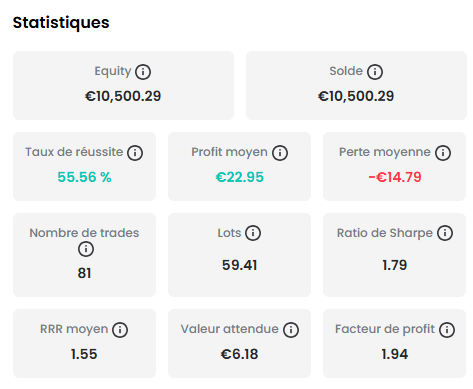Click info icon beside Taux de réussite
This screenshot has height=389, width=473.
pos(135,153)
